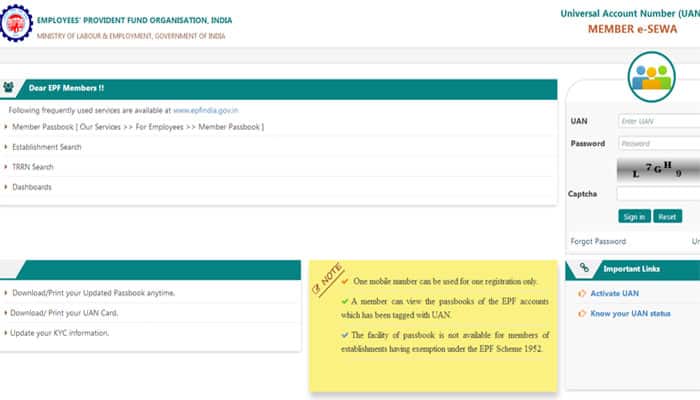This screenshot has width=700, height=400.
Task: Click the NOTE pencil stamp icon
Action: coord(327,279)
